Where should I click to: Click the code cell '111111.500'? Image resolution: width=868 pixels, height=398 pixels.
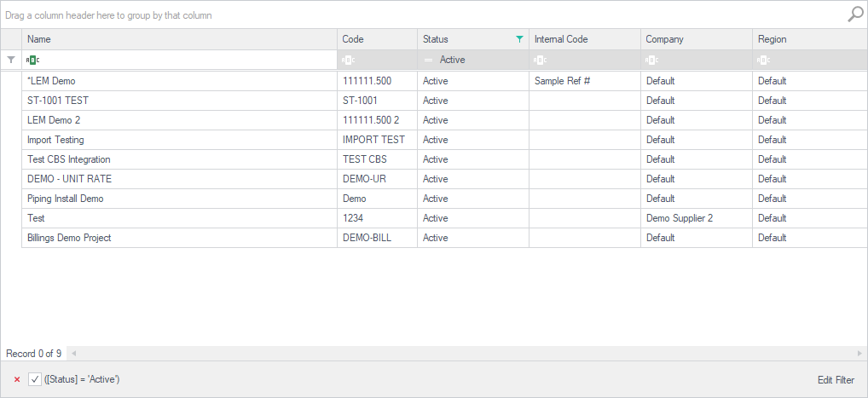(377, 81)
